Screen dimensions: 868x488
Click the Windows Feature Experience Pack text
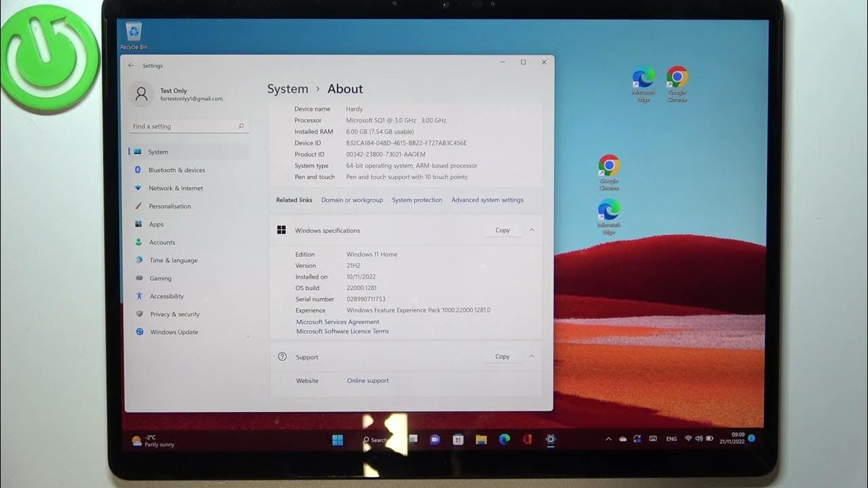(418, 310)
